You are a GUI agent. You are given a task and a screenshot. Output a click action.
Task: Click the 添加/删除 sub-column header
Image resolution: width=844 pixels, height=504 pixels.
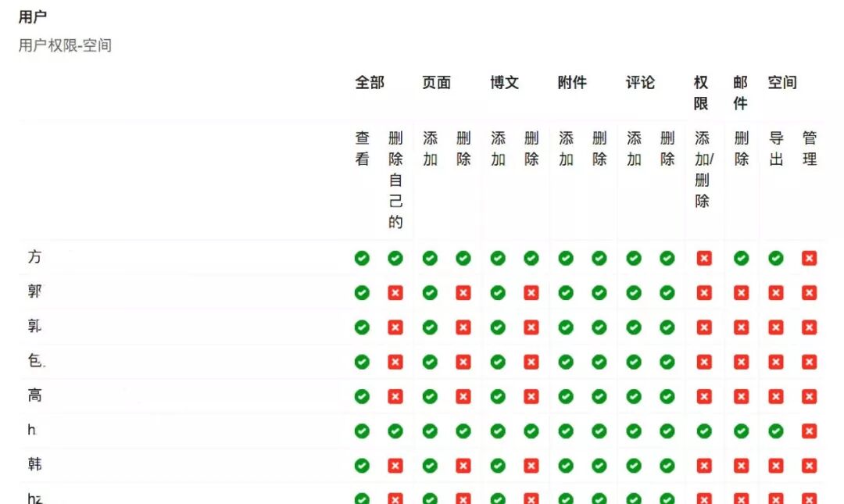704,170
